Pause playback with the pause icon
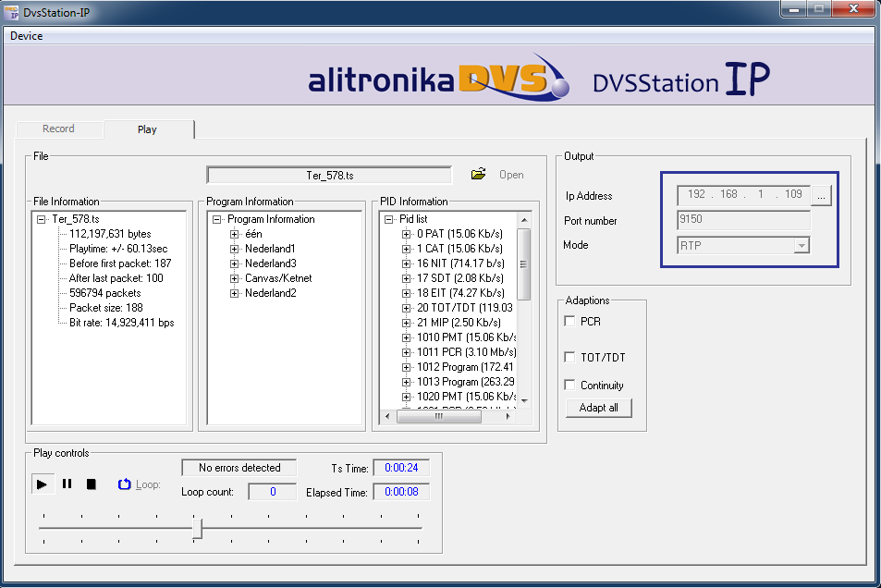 pyautogui.click(x=67, y=484)
